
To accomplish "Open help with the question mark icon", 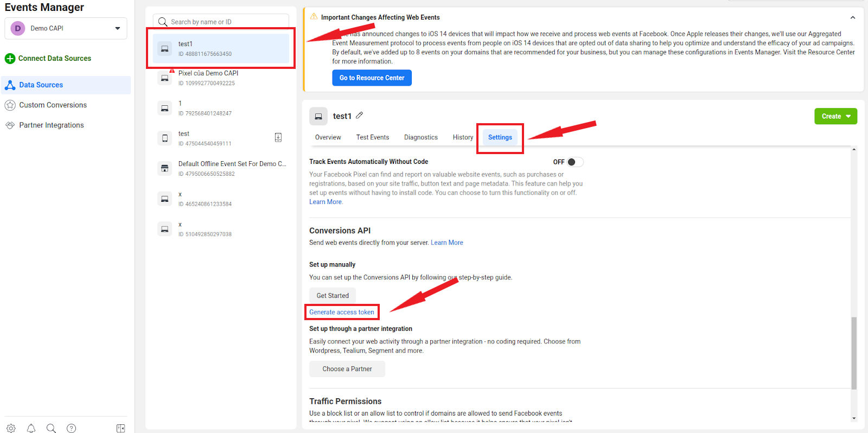I will (x=71, y=428).
